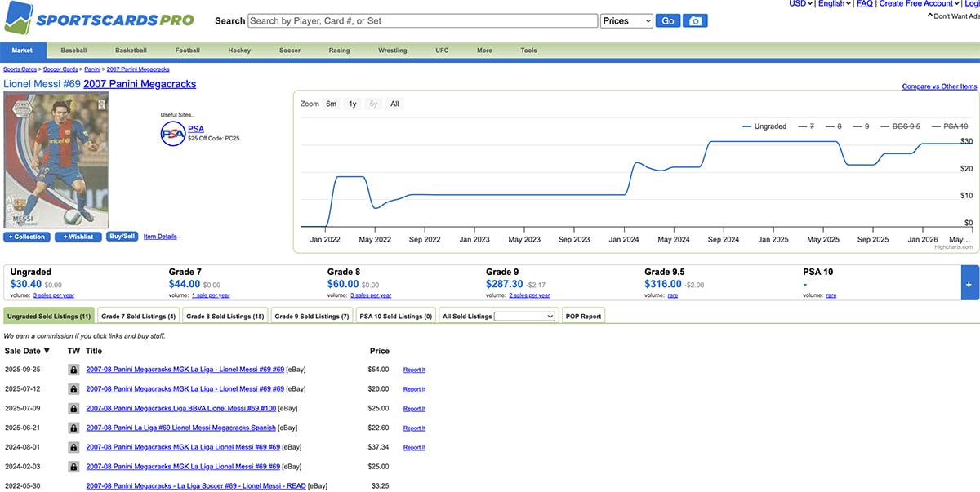Toggle PSA 10 series in chart legend
This screenshot has width=980, height=492.
pos(949,126)
